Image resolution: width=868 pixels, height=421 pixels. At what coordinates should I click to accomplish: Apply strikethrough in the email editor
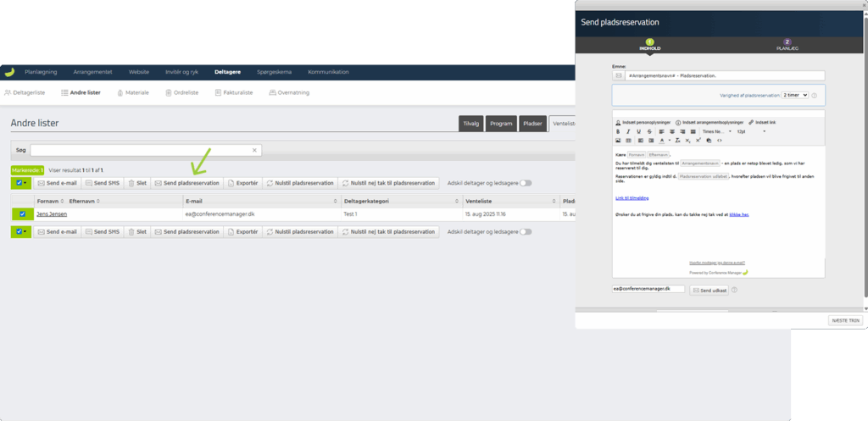tap(649, 131)
